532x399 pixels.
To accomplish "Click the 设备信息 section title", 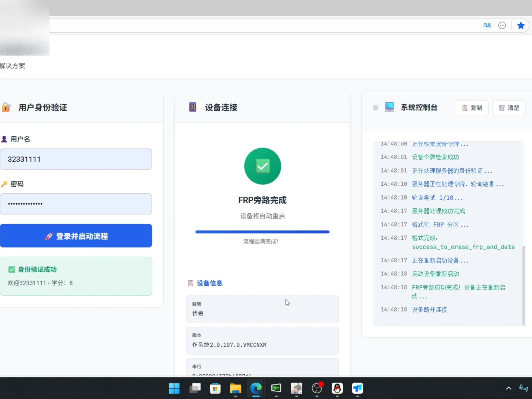I will click(x=209, y=283).
